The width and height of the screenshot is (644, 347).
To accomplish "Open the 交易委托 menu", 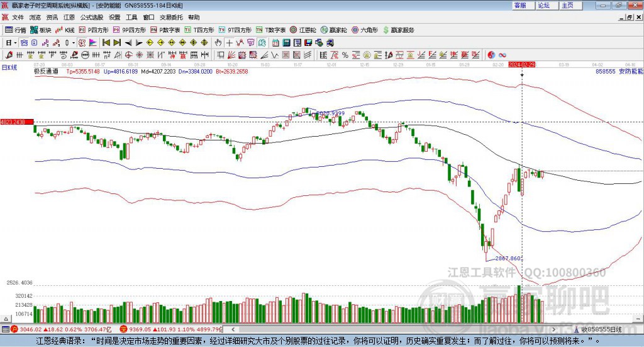I will coord(171,17).
